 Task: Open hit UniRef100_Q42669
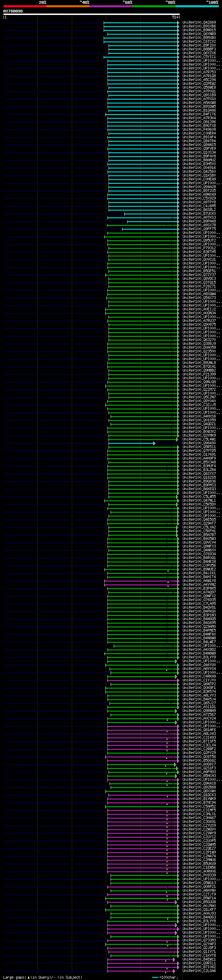point(199,23)
